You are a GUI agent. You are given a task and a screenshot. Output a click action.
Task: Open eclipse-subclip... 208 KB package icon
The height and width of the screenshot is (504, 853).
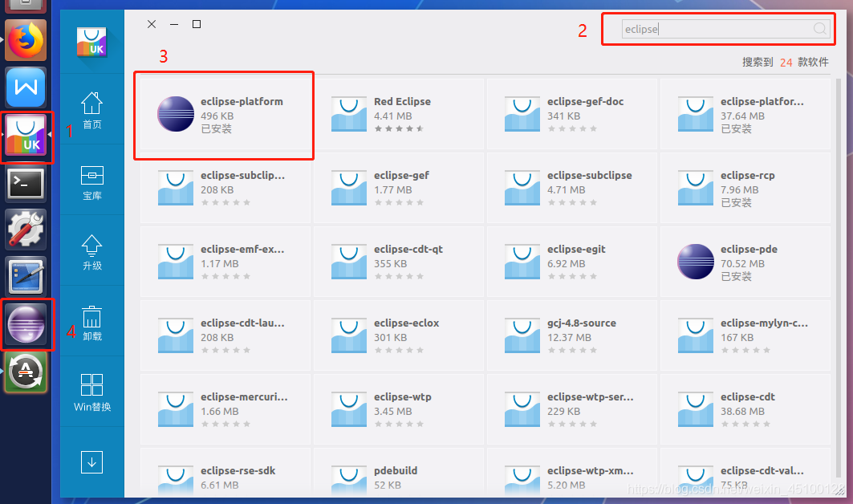coord(176,189)
